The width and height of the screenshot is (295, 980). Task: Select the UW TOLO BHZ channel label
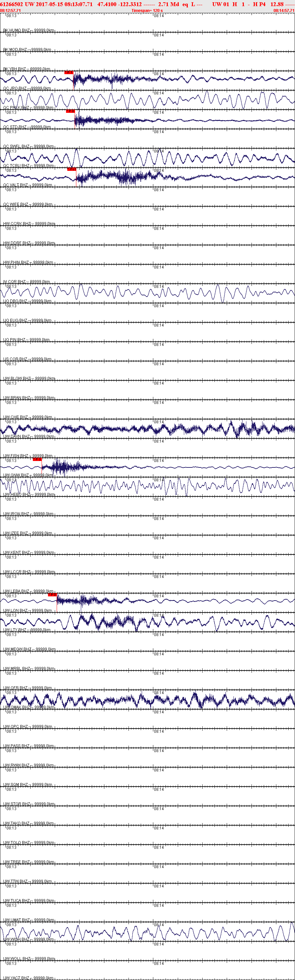click(29, 842)
